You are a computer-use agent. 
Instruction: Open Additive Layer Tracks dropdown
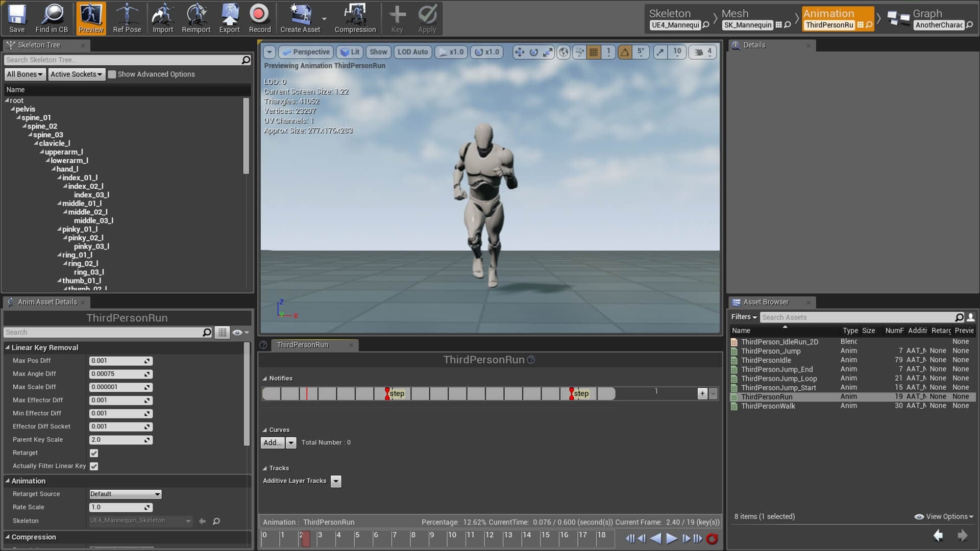(336, 482)
